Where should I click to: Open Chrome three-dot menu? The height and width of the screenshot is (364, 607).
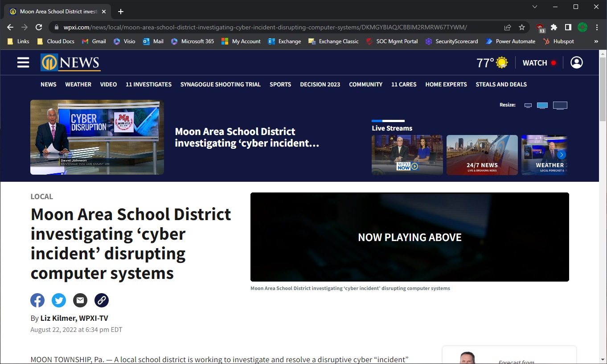[x=597, y=27]
